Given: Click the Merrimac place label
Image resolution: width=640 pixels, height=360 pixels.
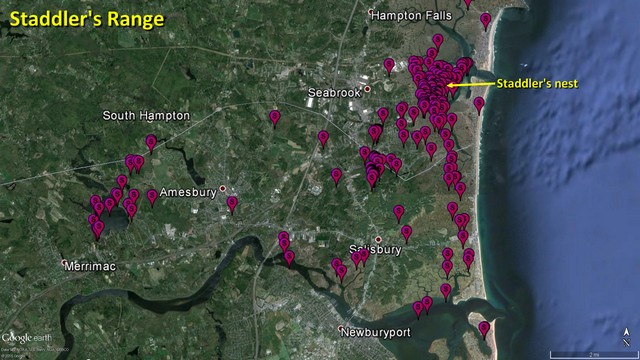Looking at the screenshot, I should (x=90, y=267).
